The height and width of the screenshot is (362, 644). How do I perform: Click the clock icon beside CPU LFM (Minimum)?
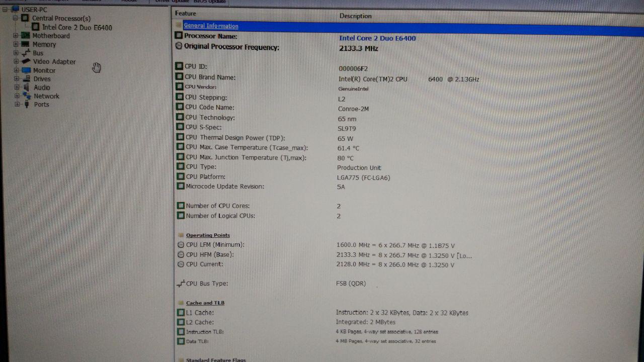tap(181, 245)
